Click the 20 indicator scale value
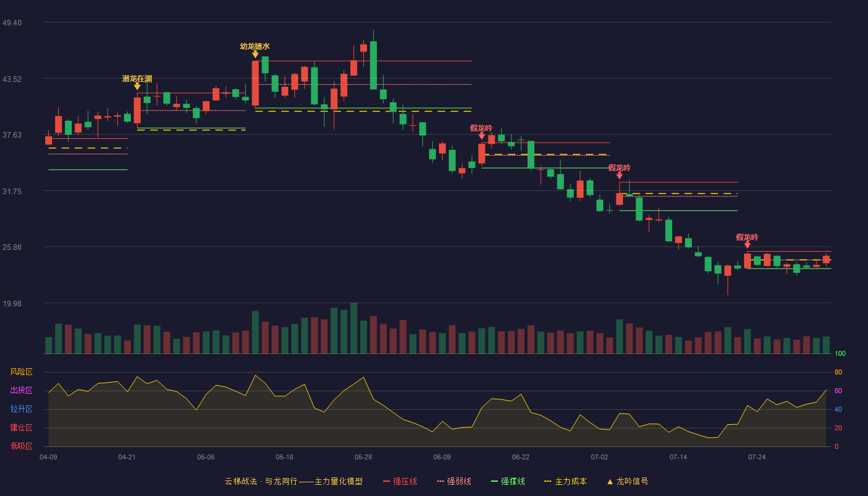 (x=838, y=428)
